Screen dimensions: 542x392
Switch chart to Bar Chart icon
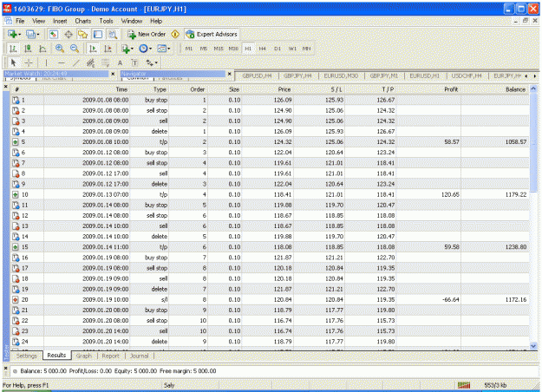point(13,49)
